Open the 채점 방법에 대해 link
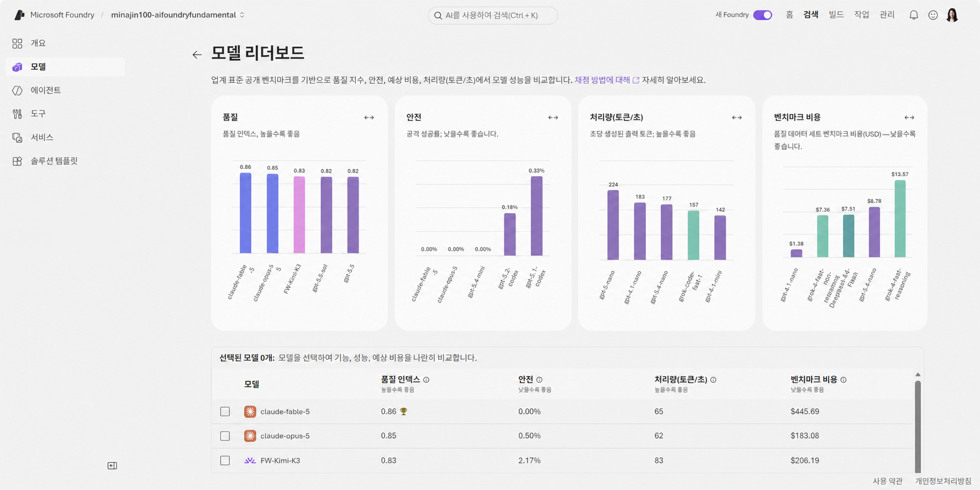This screenshot has height=490, width=980. 607,80
